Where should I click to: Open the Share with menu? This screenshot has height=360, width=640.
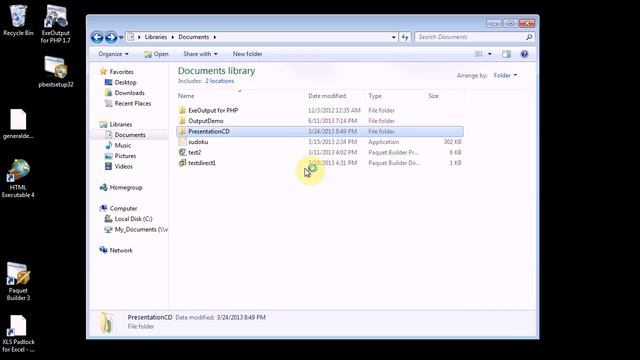tap(200, 54)
